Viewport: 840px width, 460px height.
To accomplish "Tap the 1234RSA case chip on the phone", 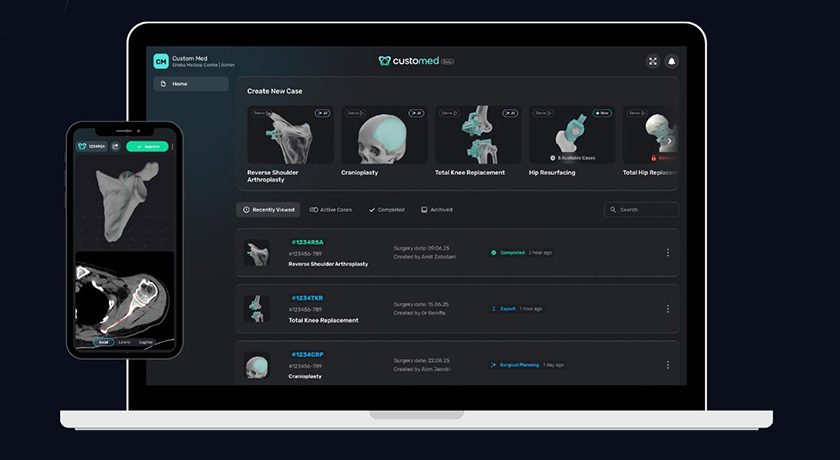I will coord(92,146).
